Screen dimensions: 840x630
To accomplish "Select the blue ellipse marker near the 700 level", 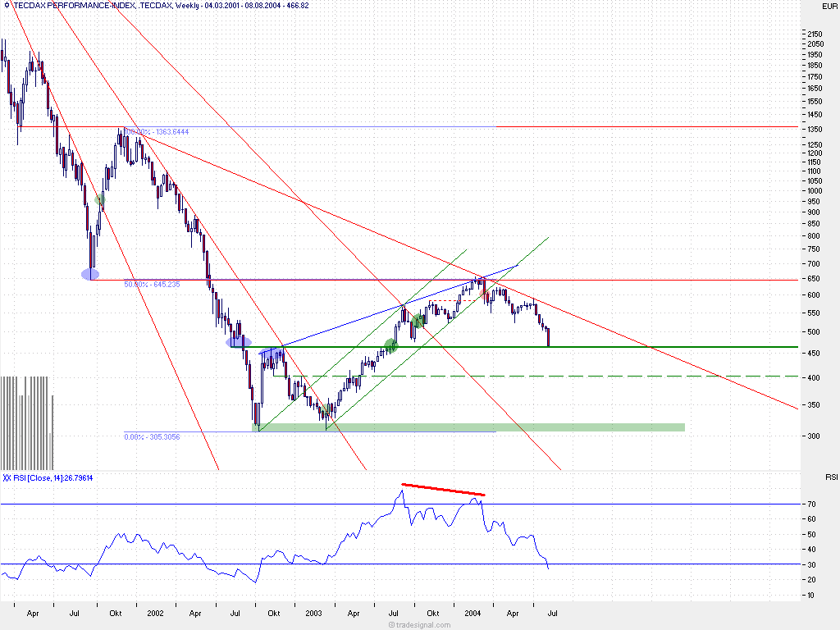I will [90, 274].
